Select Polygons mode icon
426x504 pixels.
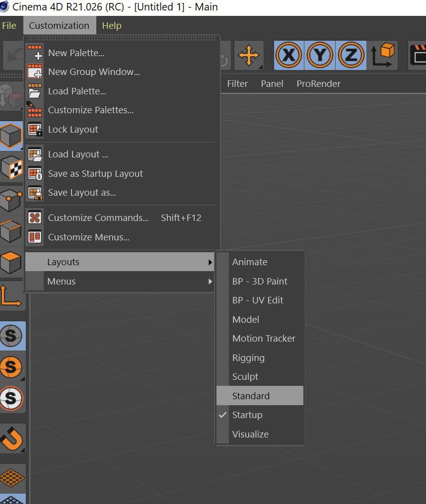(x=11, y=262)
